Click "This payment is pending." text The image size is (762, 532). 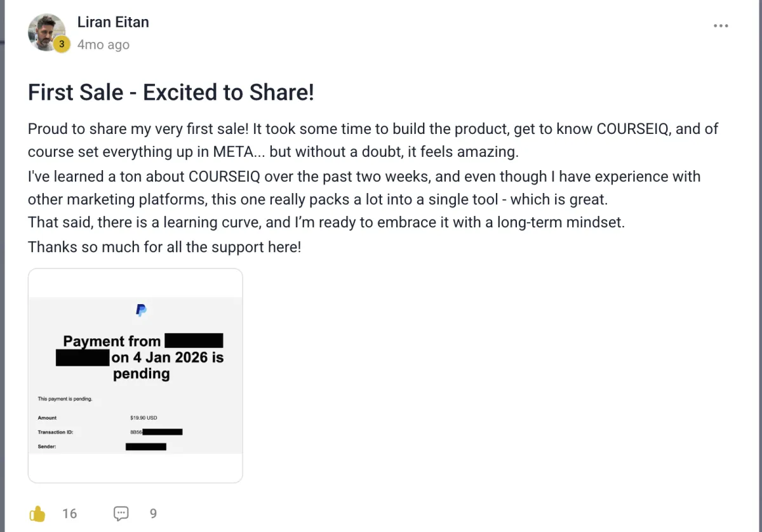point(65,399)
